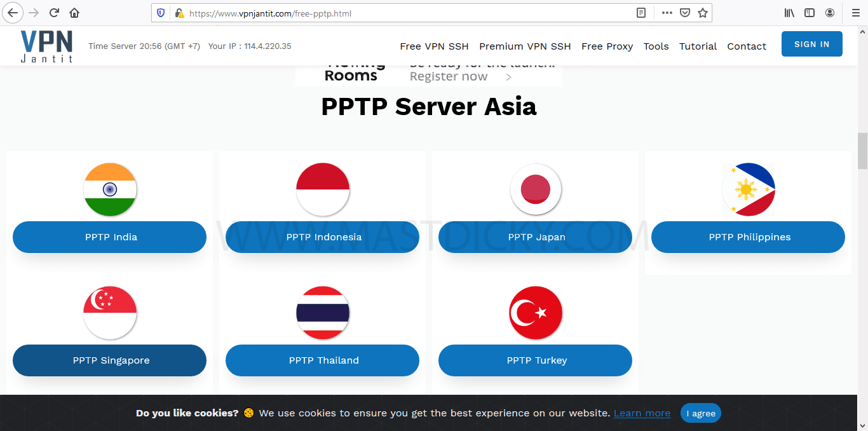Viewport: 868px width, 431px height.
Task: Click the PPTP Server Asia heading
Action: [429, 106]
